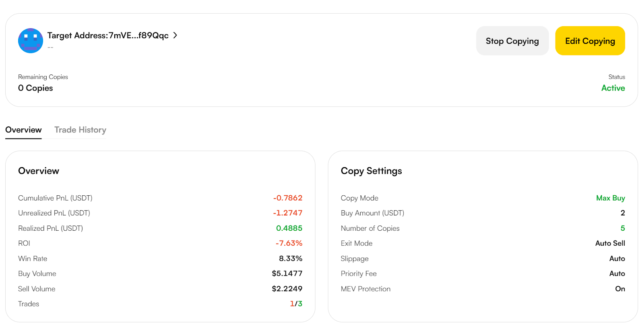Click the Realized PnL value 0.4885

pyautogui.click(x=289, y=228)
